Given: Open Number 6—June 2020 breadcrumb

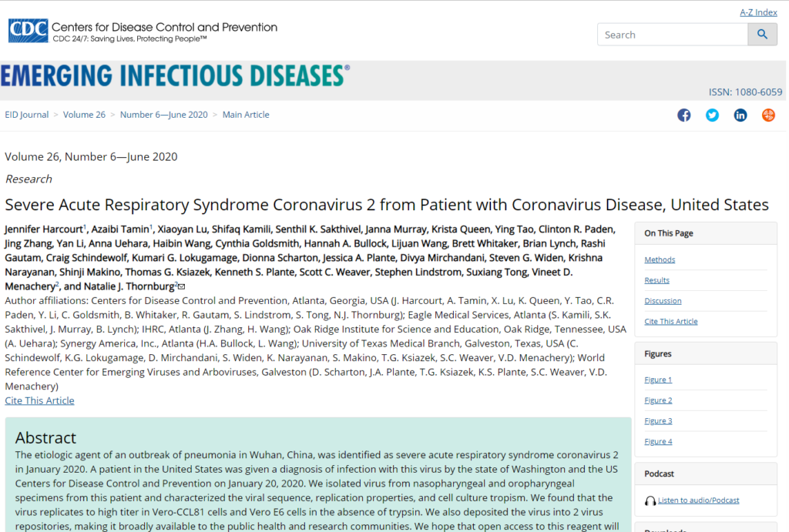Looking at the screenshot, I should (x=163, y=115).
